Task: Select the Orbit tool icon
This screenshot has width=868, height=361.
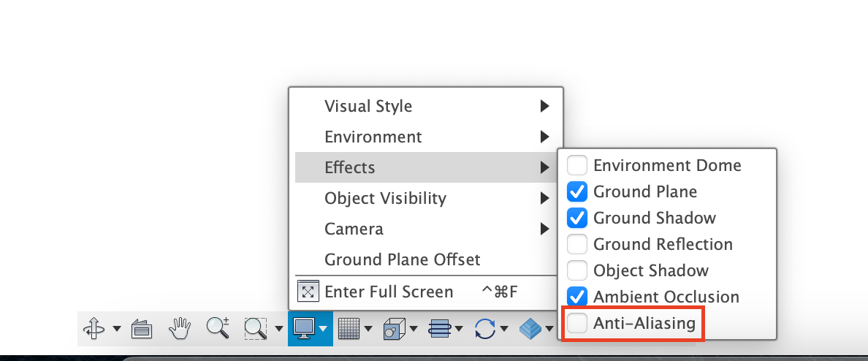Action: click(94, 328)
